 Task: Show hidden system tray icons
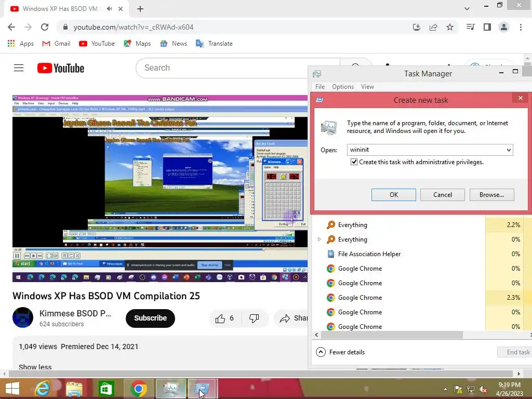(445, 389)
